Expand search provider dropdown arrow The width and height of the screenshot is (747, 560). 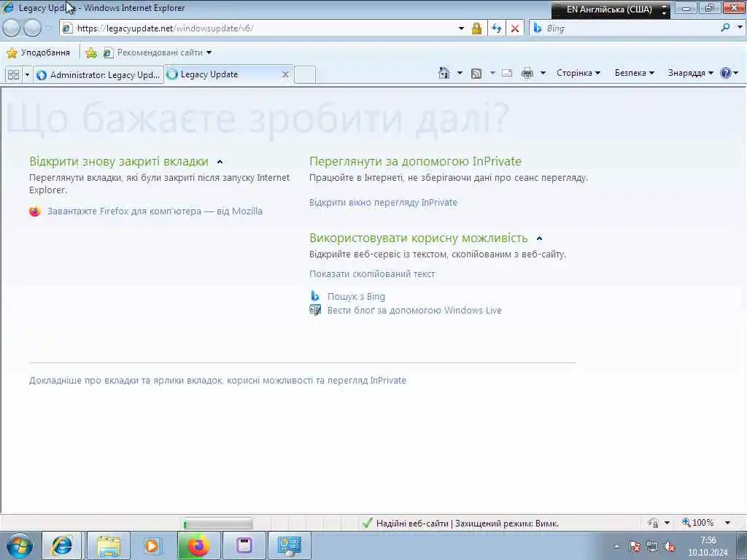(x=740, y=28)
